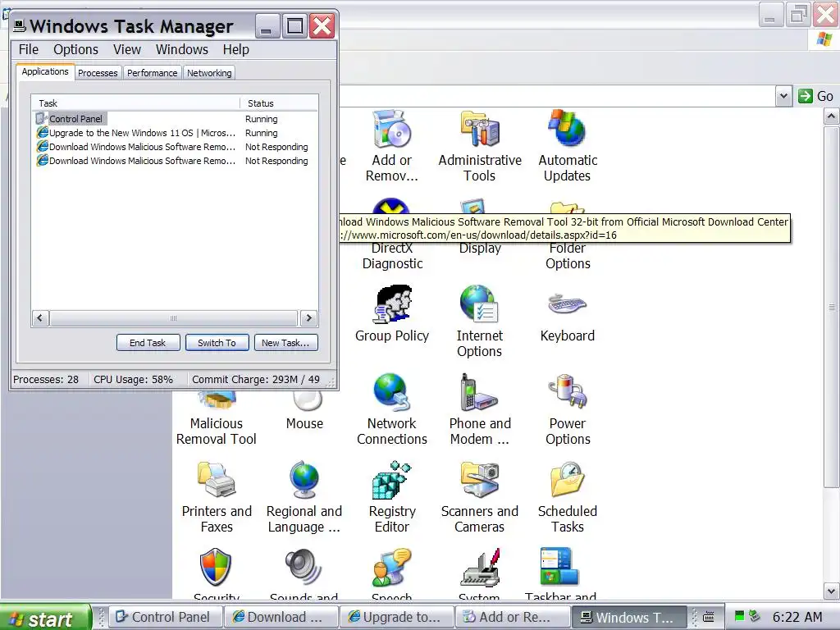
Task: Click the New Task... button
Action: coord(285,343)
